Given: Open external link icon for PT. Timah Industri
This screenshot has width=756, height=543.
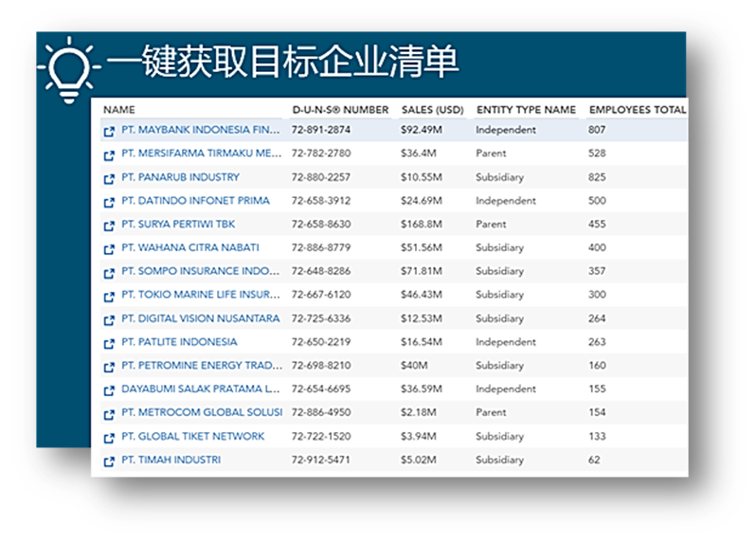Looking at the screenshot, I should pos(109,462).
